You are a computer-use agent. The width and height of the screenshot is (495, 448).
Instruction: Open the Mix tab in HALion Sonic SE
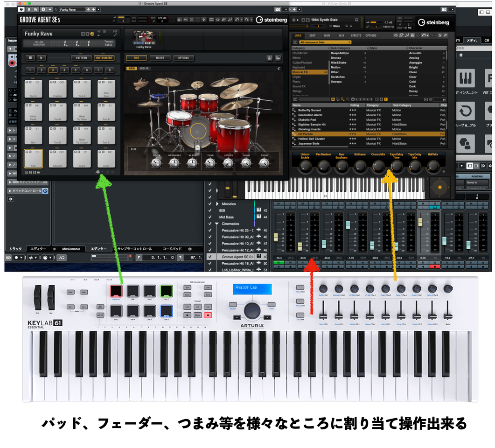pyautogui.click(x=342, y=35)
